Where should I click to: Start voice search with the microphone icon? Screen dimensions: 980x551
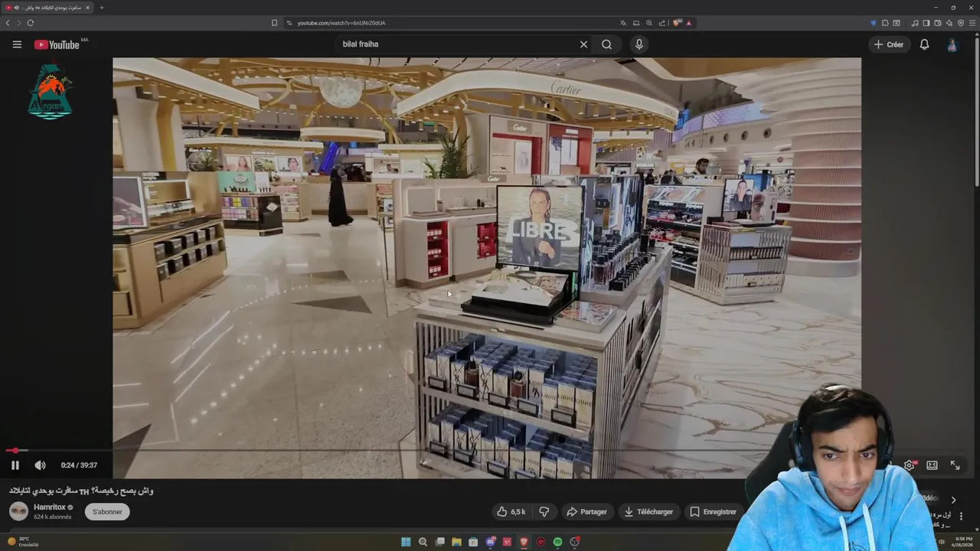639,44
